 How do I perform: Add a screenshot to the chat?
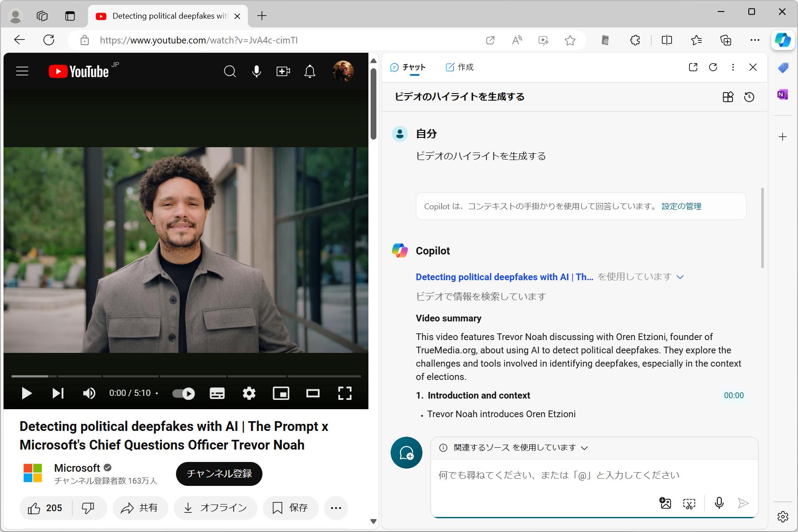tap(689, 503)
